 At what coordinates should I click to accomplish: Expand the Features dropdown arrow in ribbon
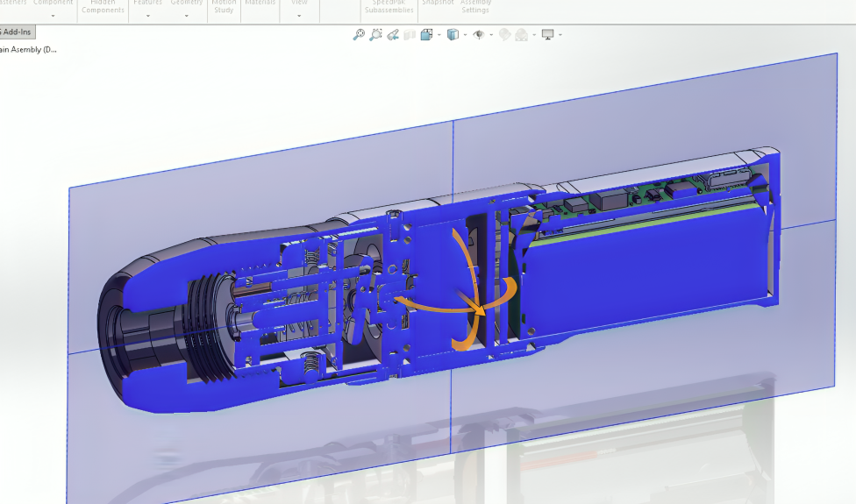147,16
